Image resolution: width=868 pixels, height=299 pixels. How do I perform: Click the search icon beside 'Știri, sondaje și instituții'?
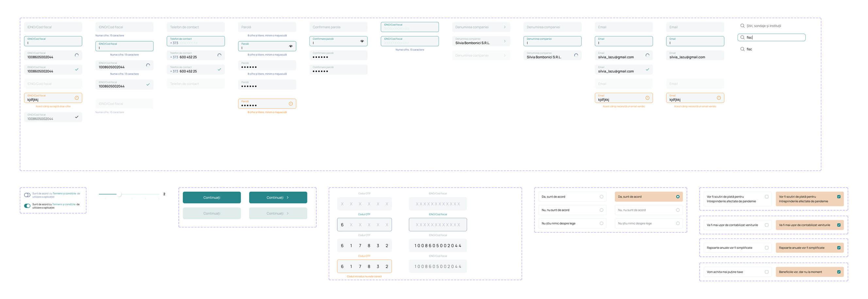742,26
